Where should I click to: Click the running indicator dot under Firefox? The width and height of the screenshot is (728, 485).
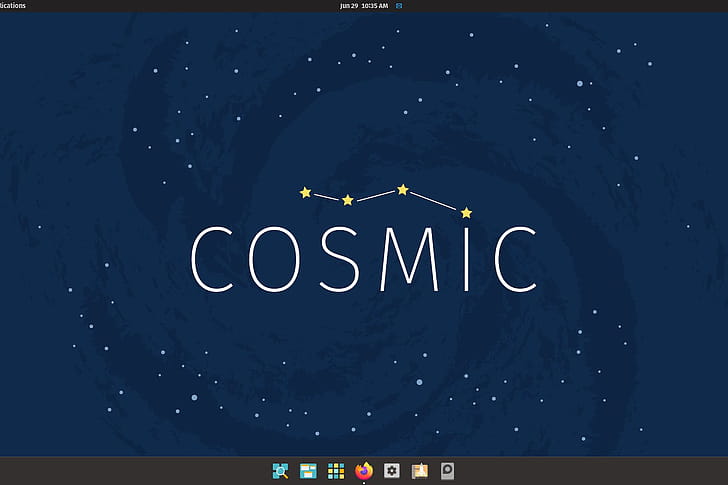coord(364,482)
